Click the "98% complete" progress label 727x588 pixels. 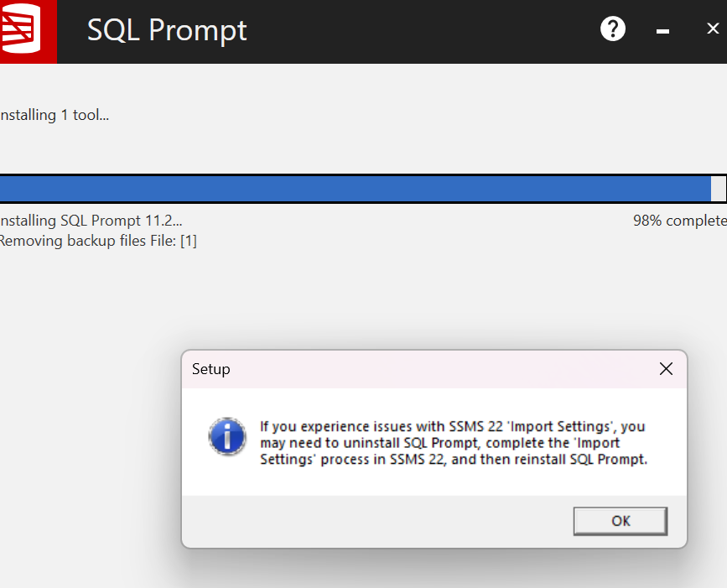pos(679,221)
